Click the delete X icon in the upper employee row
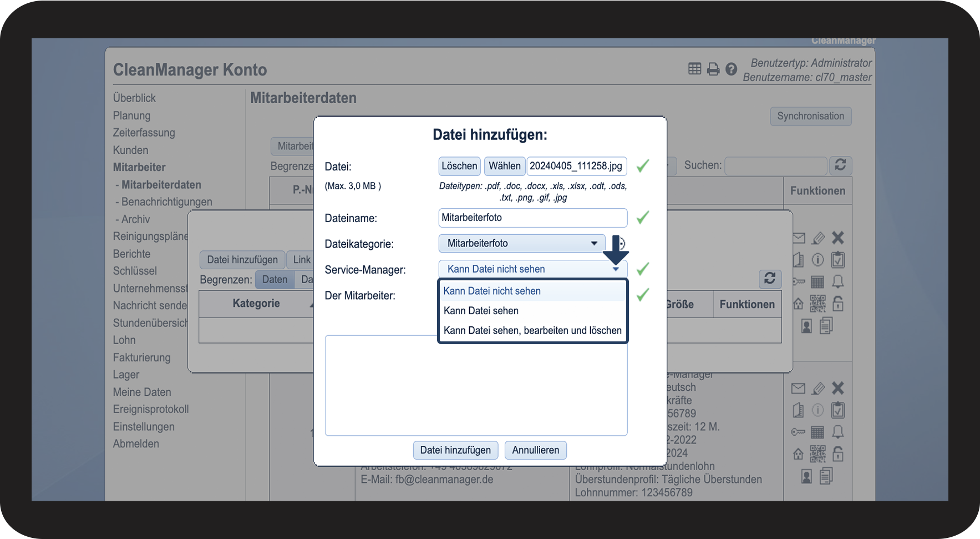980x539 pixels. coord(837,238)
